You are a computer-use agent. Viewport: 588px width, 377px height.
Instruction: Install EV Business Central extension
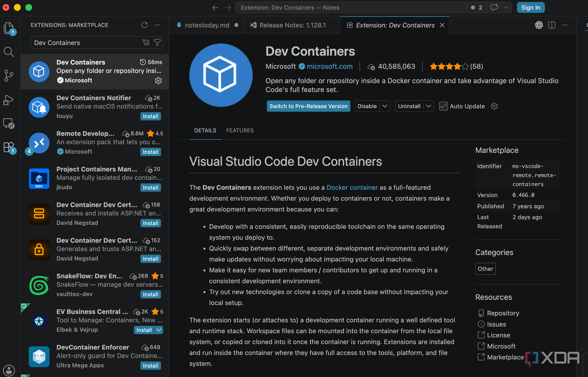(x=144, y=330)
